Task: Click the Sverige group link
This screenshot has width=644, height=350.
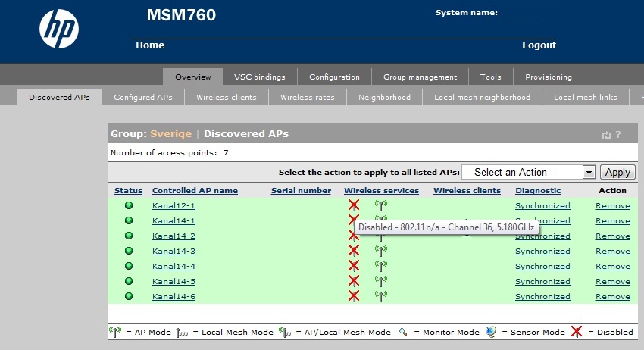Action: point(171,134)
